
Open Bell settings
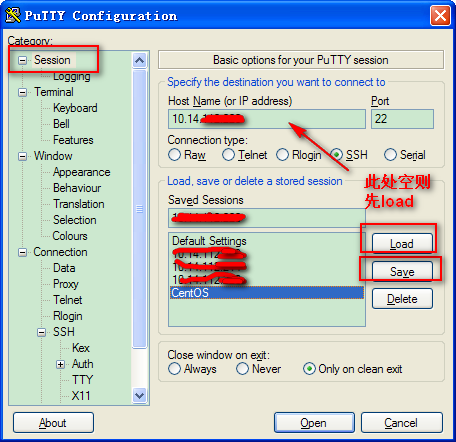(x=61, y=124)
